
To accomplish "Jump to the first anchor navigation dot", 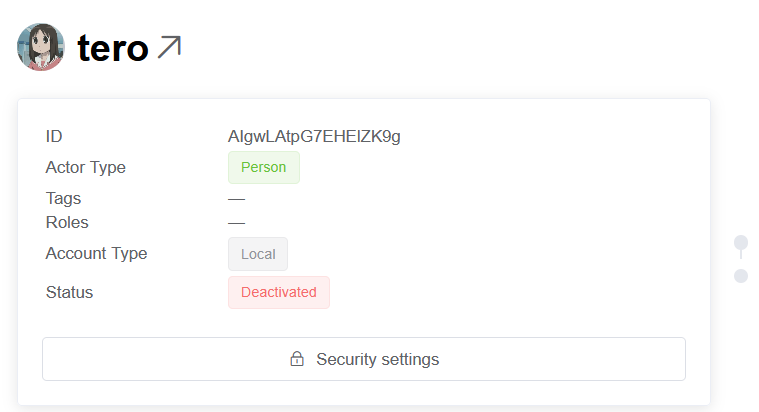I will click(741, 242).
